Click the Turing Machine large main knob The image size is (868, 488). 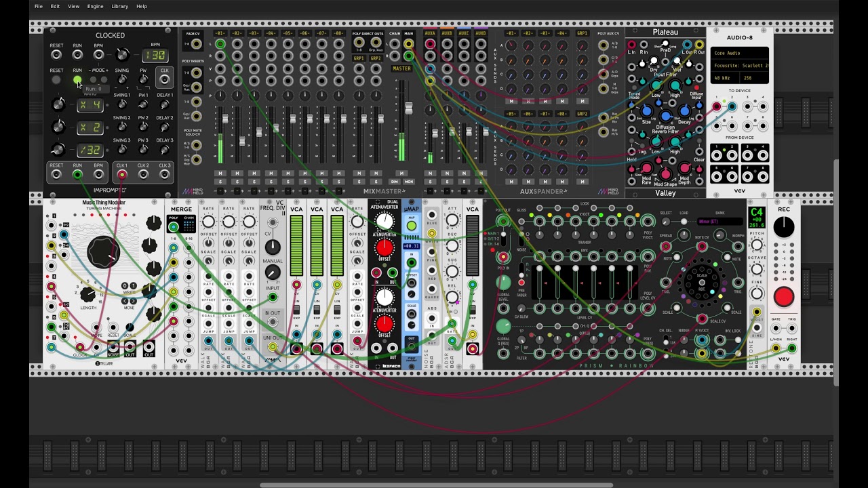(103, 253)
